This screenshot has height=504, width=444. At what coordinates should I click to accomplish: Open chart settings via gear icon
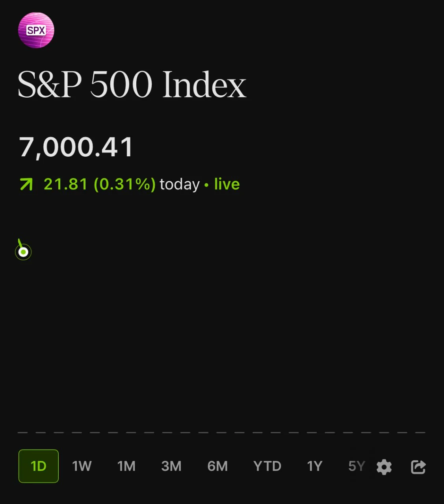pyautogui.click(x=384, y=467)
